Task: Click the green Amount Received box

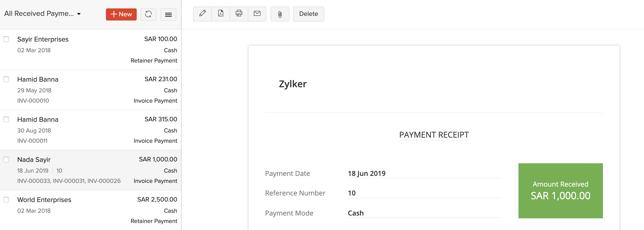Action: point(560,191)
